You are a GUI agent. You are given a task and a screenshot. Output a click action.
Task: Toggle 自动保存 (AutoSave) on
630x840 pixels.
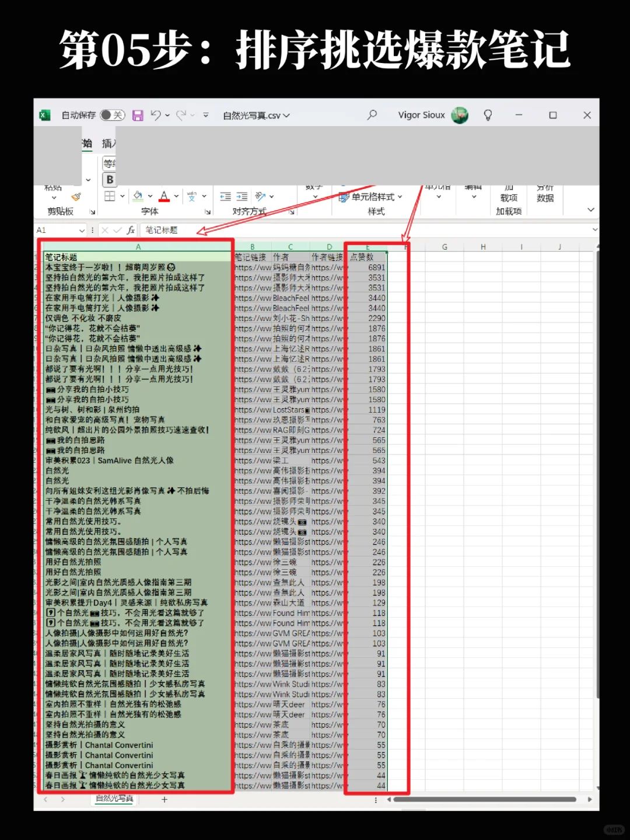tap(112, 115)
